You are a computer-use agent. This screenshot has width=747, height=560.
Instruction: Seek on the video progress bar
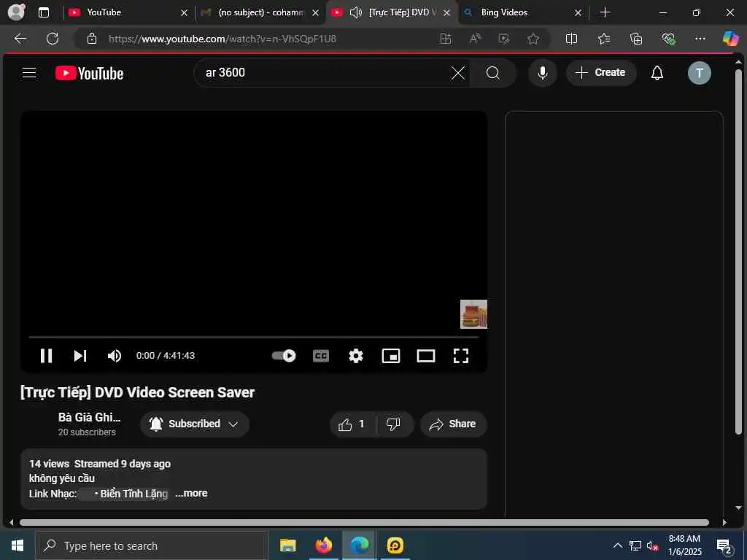pos(253,337)
